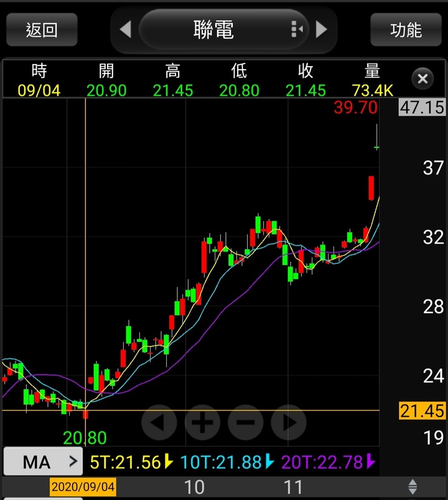Viewport: 448px width, 500px height.
Task: Open the 聯電 stock selector
Action: [x=224, y=29]
